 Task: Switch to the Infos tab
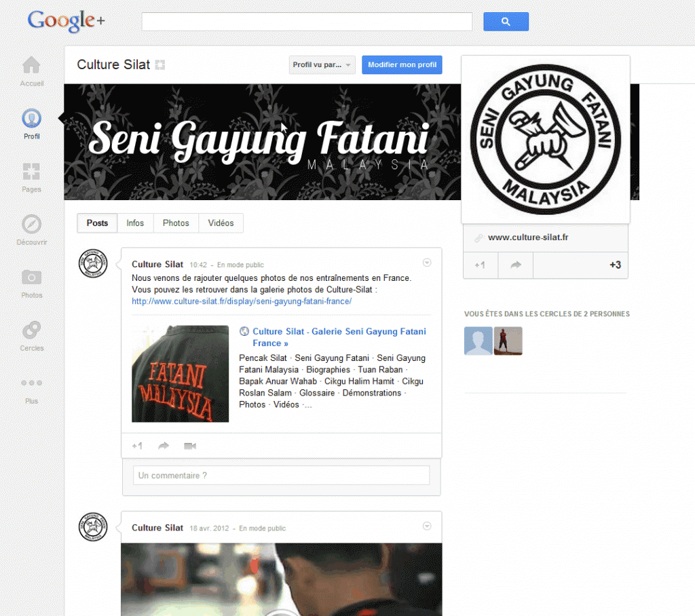[x=135, y=223]
